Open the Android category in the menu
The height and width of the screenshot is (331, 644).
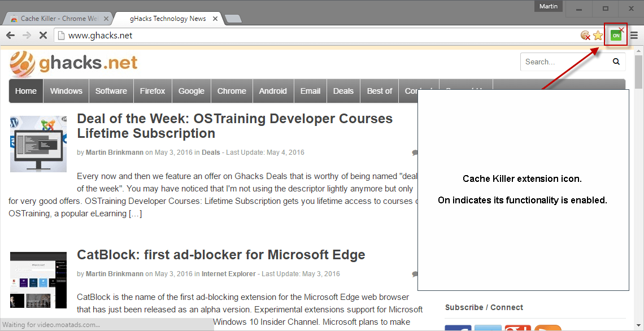tap(273, 91)
